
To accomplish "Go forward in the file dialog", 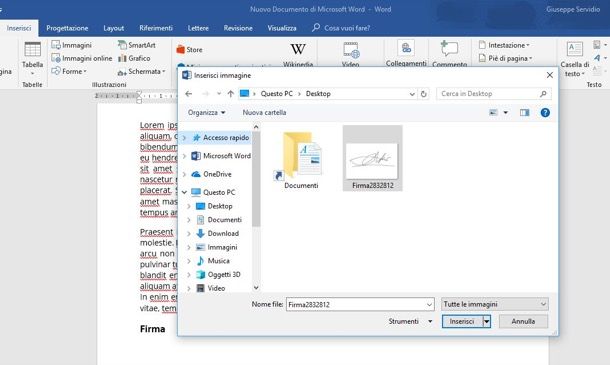I will [206, 94].
